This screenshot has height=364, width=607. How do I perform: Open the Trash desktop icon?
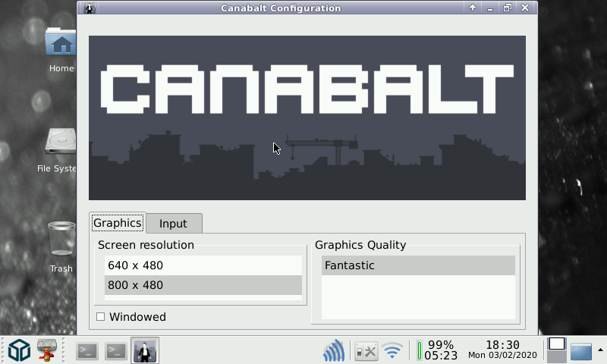[61, 239]
